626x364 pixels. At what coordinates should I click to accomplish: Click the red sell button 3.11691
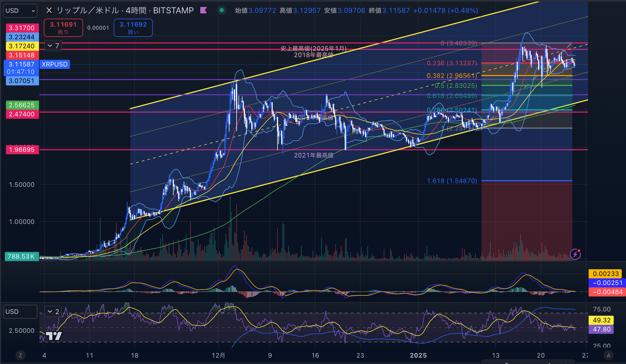pos(63,28)
